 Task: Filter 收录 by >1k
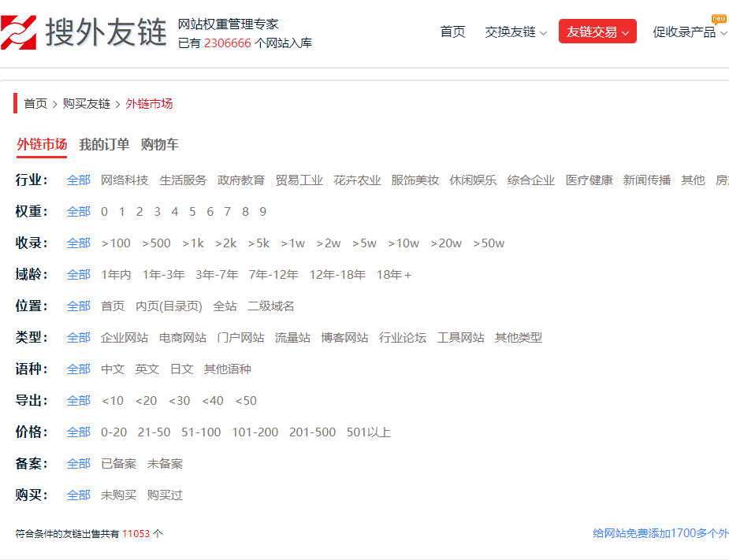(x=193, y=243)
